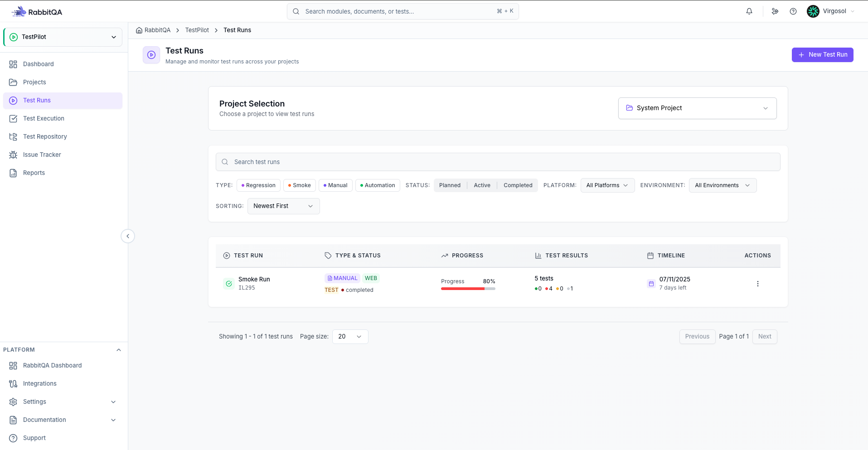This screenshot has height=450, width=868.
Task: Open the page size 20 dropdown
Action: [350, 337]
